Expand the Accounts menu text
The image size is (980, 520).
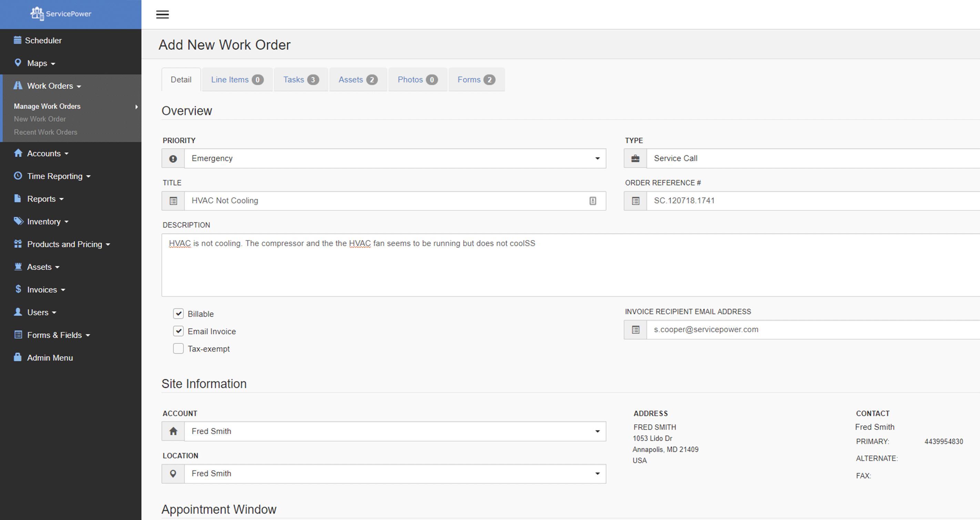point(44,153)
